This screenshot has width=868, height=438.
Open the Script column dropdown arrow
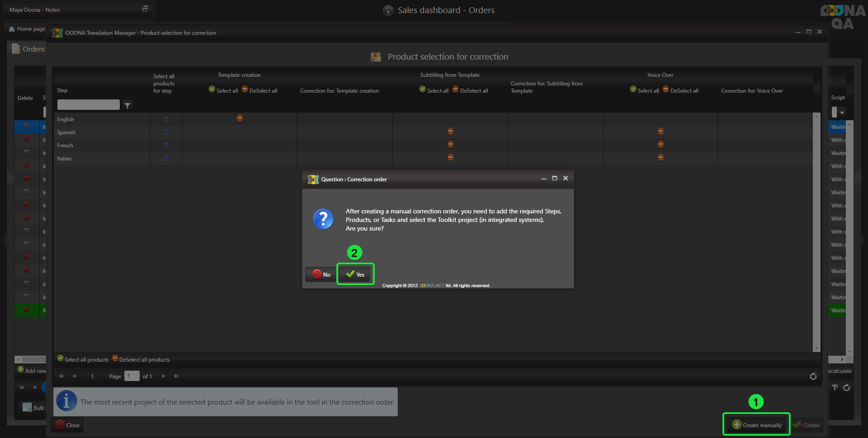(x=842, y=112)
